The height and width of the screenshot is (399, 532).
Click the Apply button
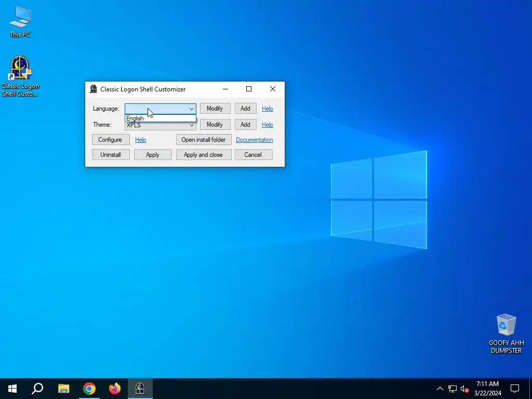[153, 155]
